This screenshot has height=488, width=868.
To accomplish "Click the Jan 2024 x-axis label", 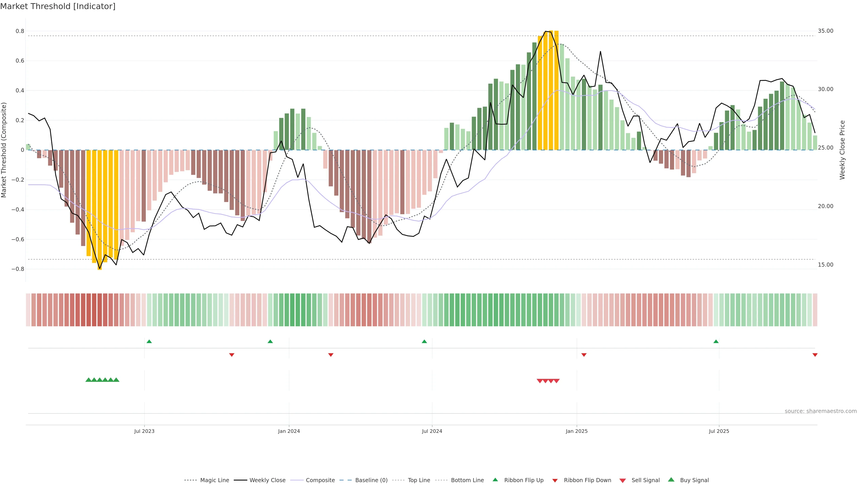I will click(x=289, y=431).
